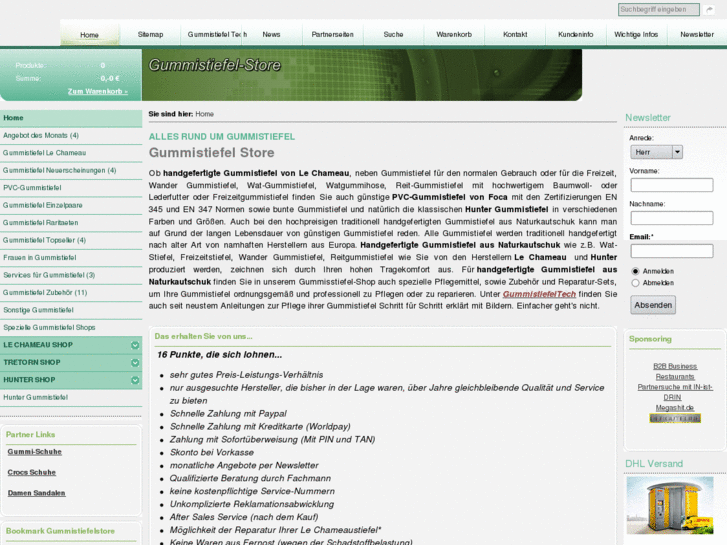Open Crocs Schuhe partner link
The image size is (727, 545).
click(x=32, y=473)
